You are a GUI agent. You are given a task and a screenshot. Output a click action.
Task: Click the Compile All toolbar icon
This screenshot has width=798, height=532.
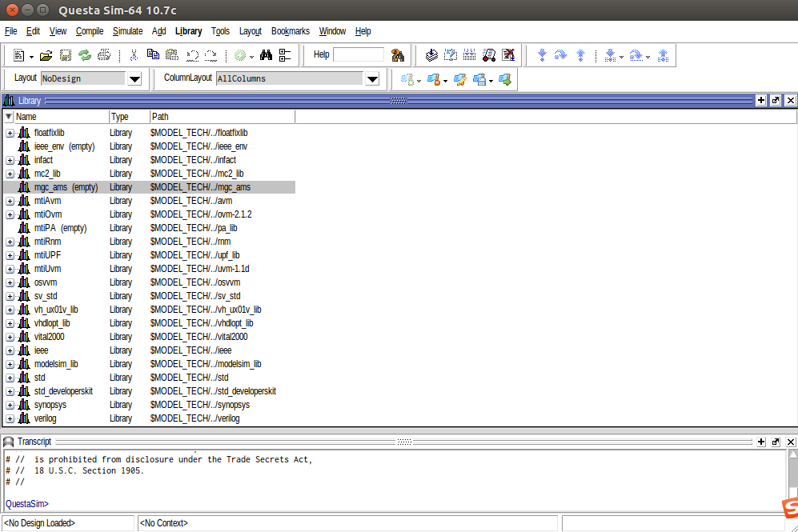470,55
